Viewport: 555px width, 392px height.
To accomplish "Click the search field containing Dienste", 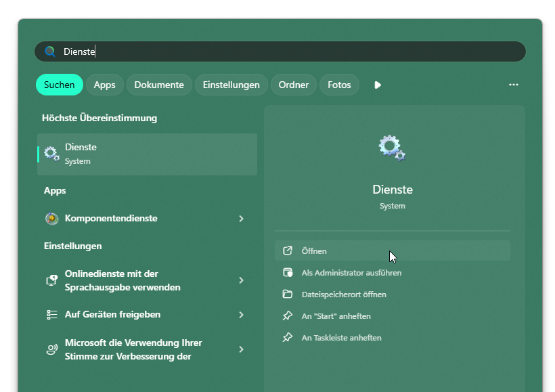I will pos(280,51).
